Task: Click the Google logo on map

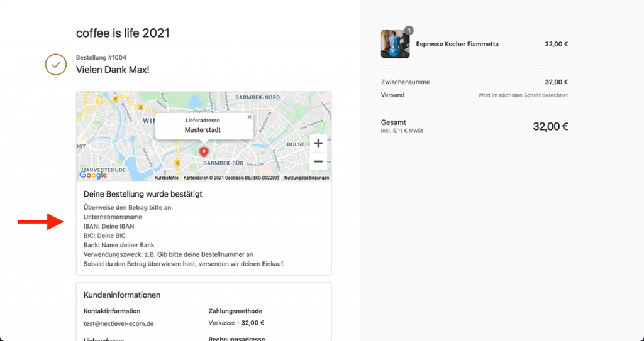Action: [x=93, y=175]
